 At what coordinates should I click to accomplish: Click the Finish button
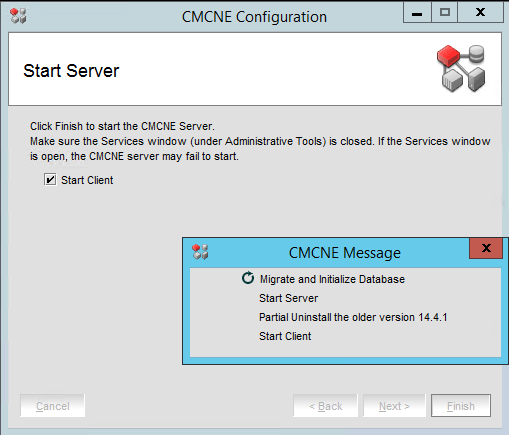coord(461,406)
